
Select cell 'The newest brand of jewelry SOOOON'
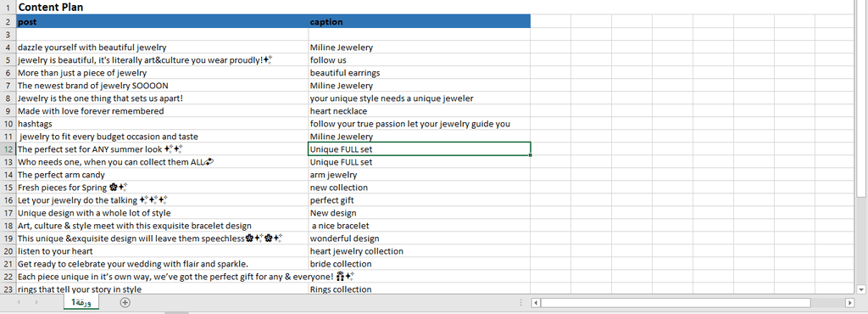pos(162,86)
